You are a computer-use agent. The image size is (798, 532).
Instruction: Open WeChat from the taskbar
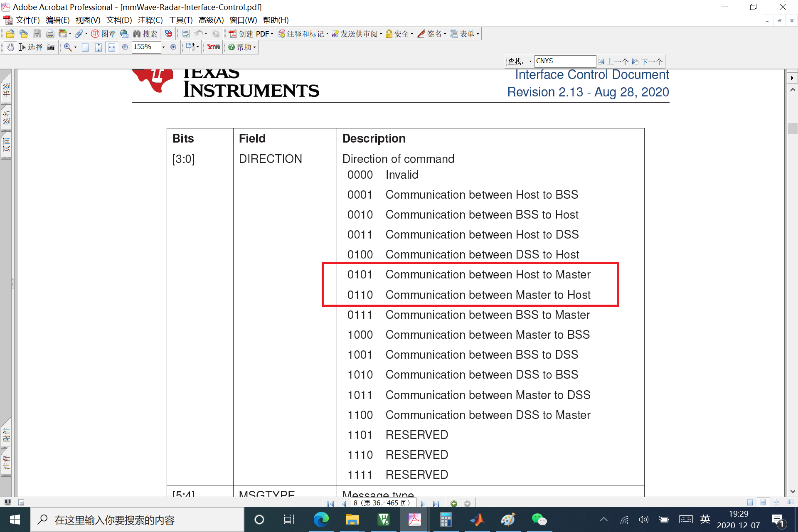point(539,520)
